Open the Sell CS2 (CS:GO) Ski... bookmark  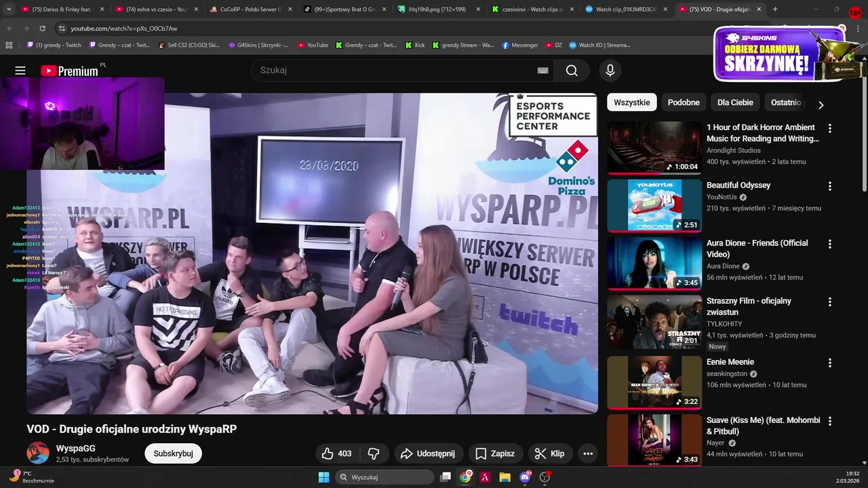tap(189, 45)
